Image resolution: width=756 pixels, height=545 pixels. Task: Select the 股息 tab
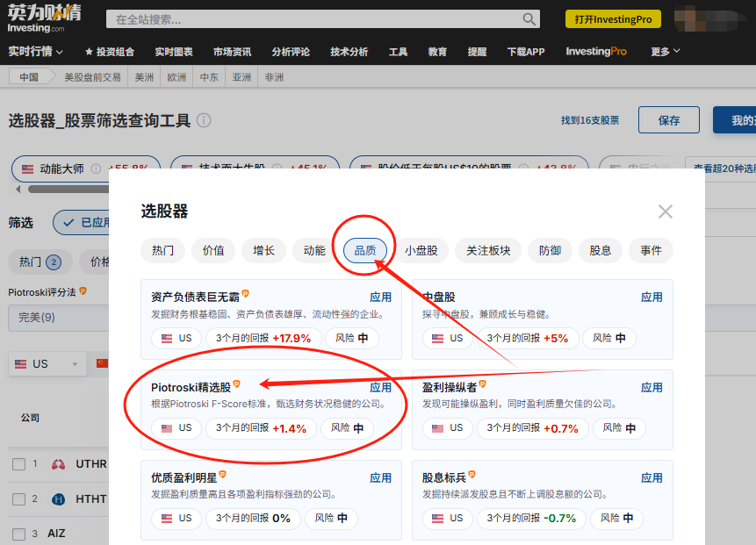point(601,251)
